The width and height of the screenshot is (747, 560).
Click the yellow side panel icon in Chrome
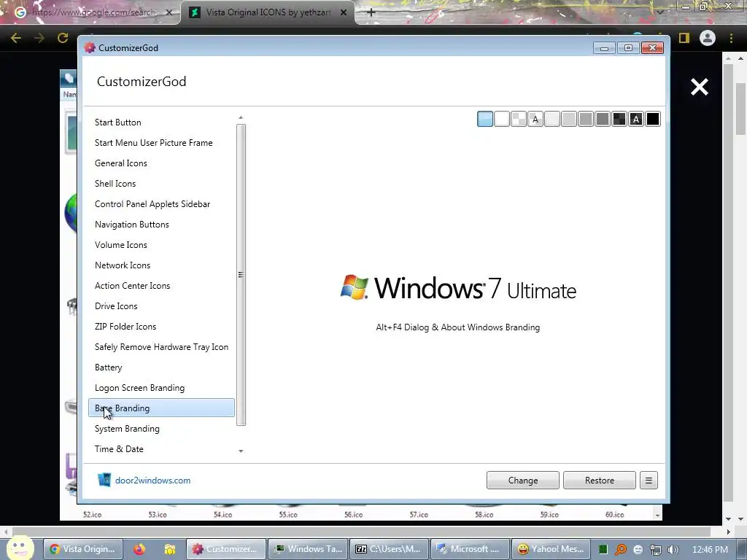[x=684, y=38]
